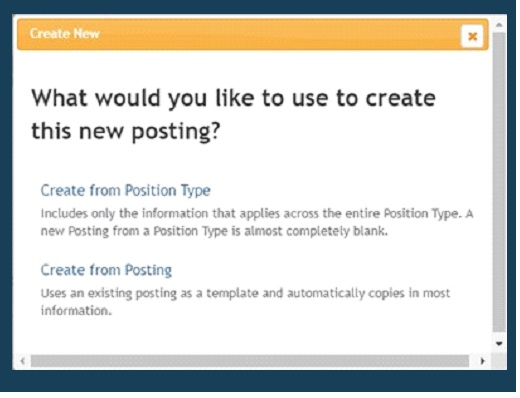
Task: Choose the Create from Posting link
Action: 107,272
